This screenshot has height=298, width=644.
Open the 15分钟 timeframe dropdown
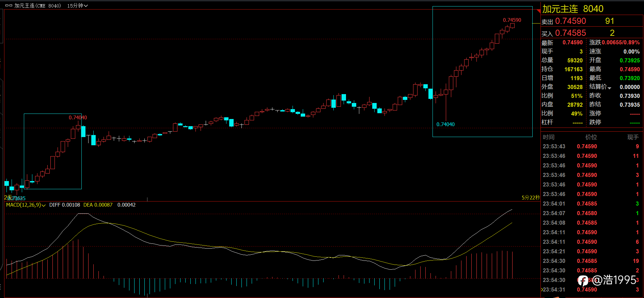click(77, 5)
